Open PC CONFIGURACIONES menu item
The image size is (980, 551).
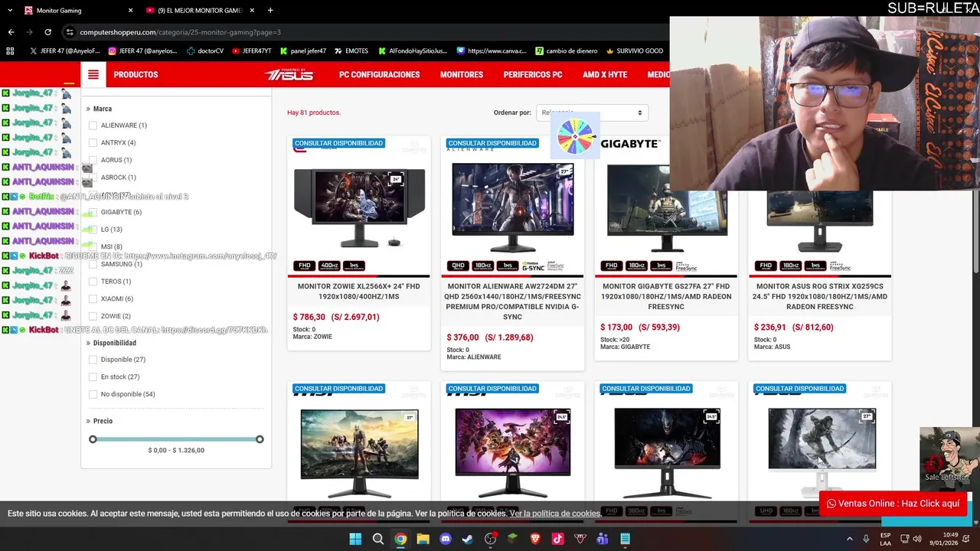[x=379, y=75]
